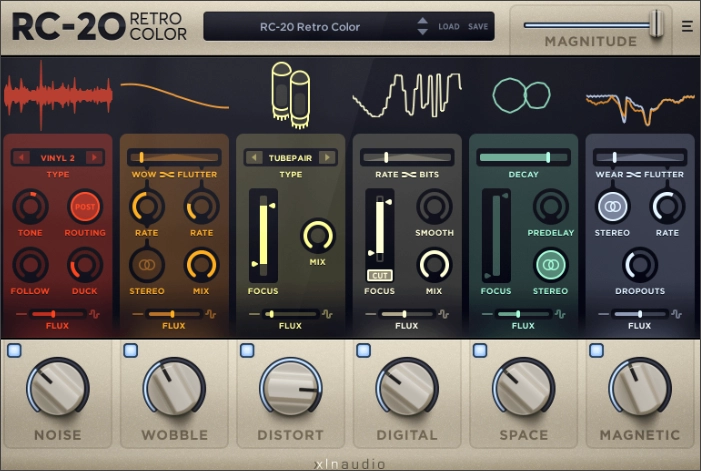Click the large DIGITAL amount knob
This screenshot has height=471, width=701.
pyautogui.click(x=407, y=387)
